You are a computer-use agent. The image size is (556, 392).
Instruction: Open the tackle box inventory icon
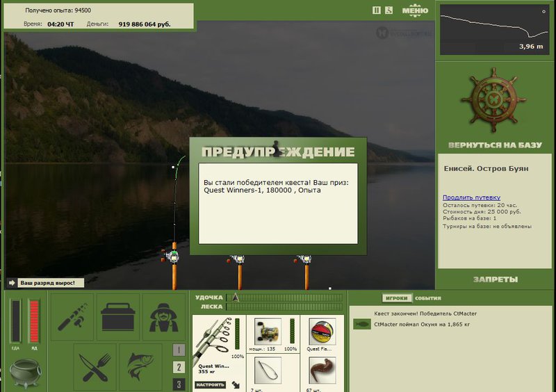(x=118, y=317)
